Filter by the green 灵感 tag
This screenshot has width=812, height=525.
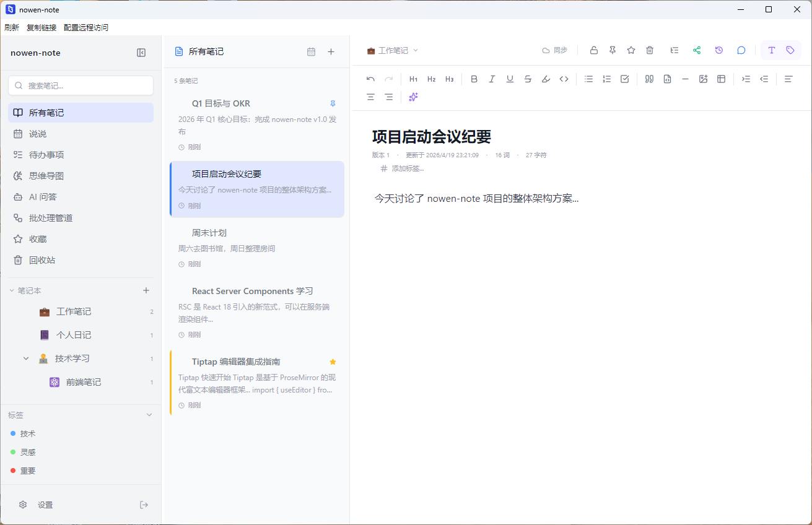[x=24, y=452]
